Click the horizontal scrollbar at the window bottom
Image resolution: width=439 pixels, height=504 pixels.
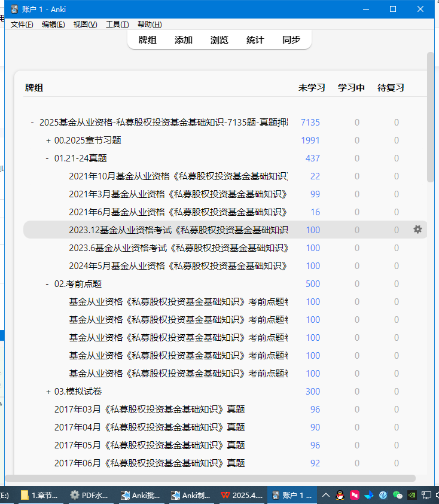[x=211, y=478]
